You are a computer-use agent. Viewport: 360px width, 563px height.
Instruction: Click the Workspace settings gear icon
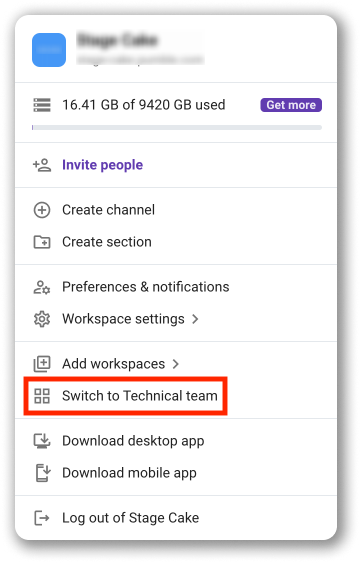click(x=42, y=319)
